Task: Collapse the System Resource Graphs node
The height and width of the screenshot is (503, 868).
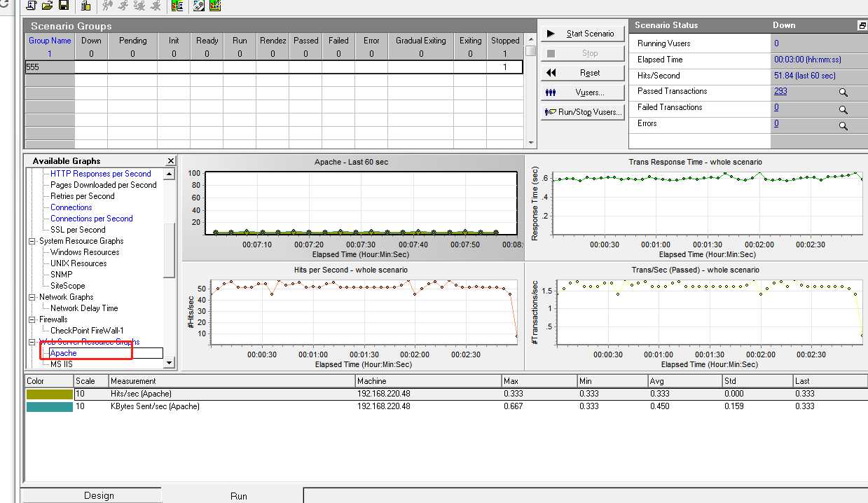Action: pos(32,241)
